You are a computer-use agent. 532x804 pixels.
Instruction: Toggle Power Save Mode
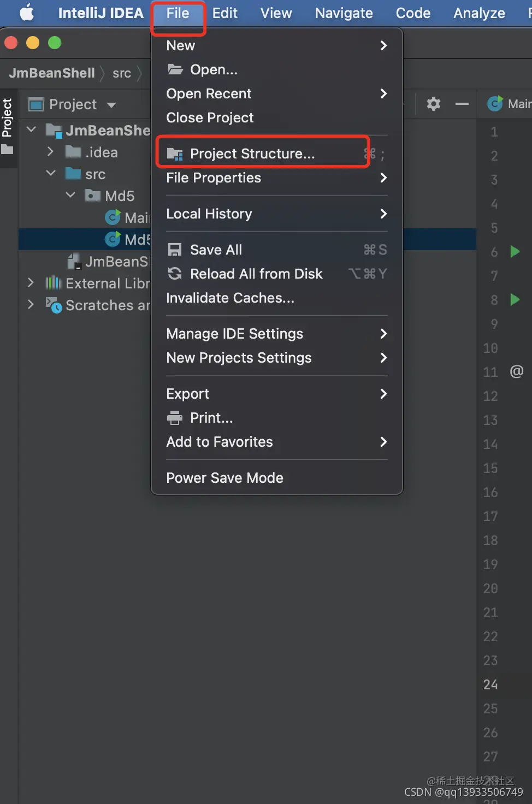(224, 478)
